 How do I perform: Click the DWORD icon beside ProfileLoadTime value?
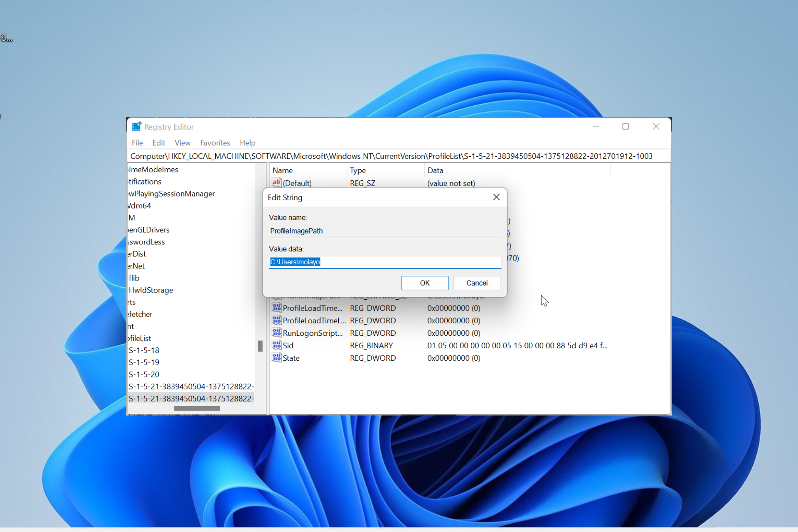pyautogui.click(x=277, y=308)
